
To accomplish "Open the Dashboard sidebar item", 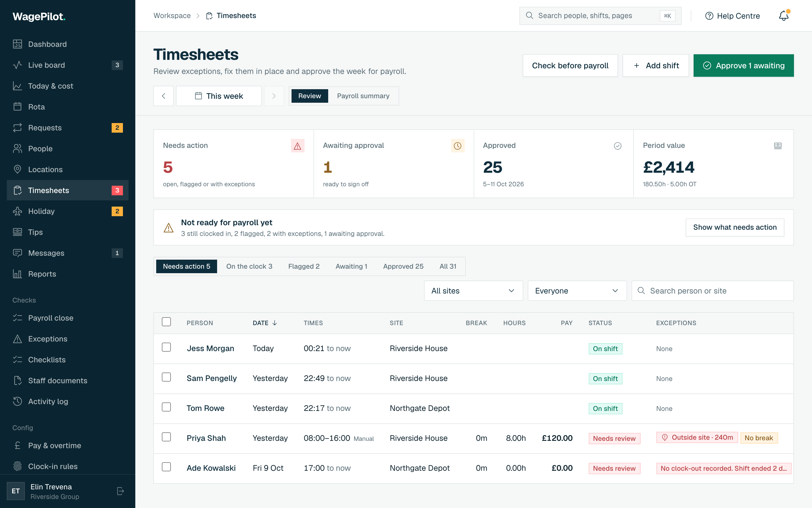I will coord(67,44).
